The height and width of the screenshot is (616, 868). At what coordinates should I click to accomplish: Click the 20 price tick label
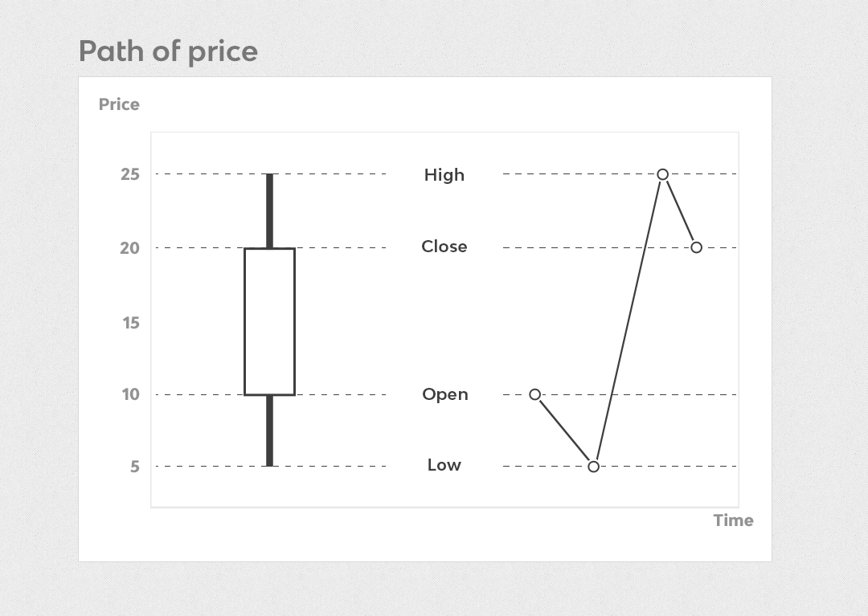(x=130, y=248)
